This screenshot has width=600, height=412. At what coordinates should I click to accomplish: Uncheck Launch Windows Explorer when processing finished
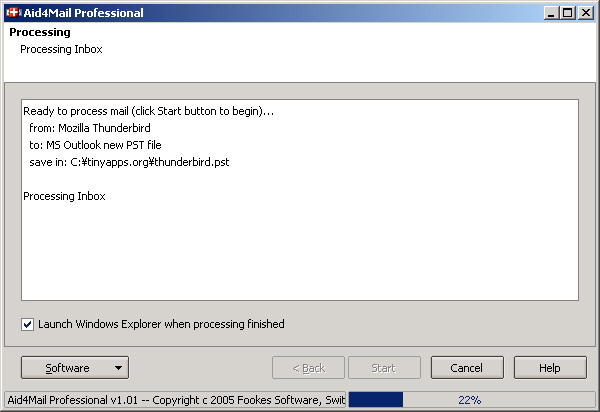click(x=27, y=324)
